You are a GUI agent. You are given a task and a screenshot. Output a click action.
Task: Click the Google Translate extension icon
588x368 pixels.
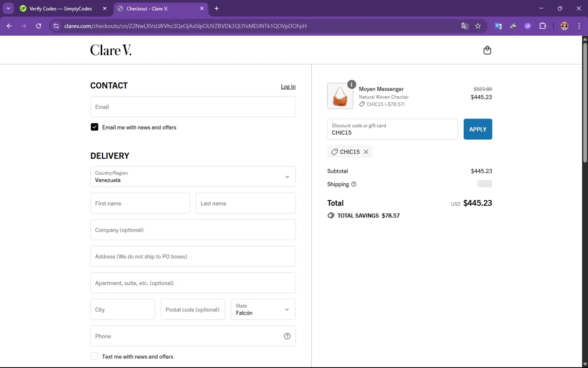(498, 26)
